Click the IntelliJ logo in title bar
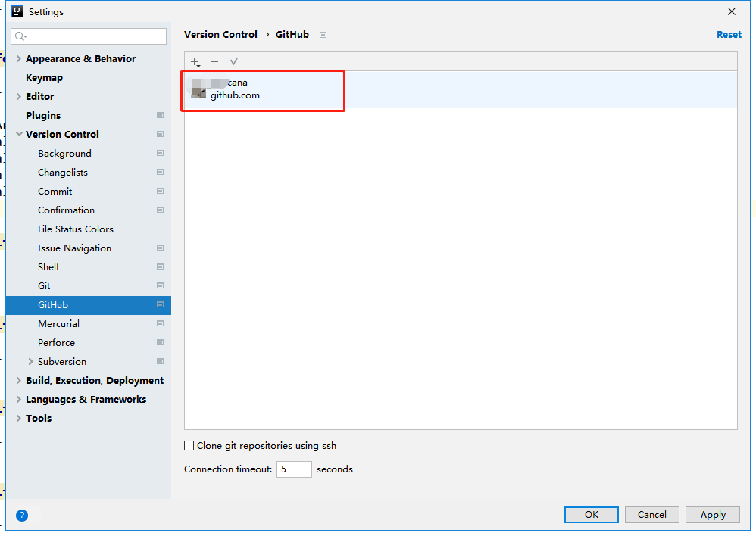Screen dimensions: 756x536 coord(17,11)
